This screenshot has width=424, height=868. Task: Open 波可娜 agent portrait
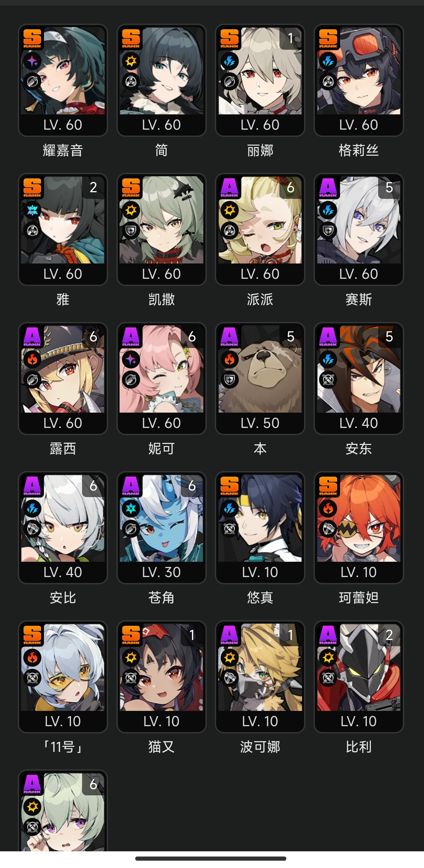click(260, 667)
